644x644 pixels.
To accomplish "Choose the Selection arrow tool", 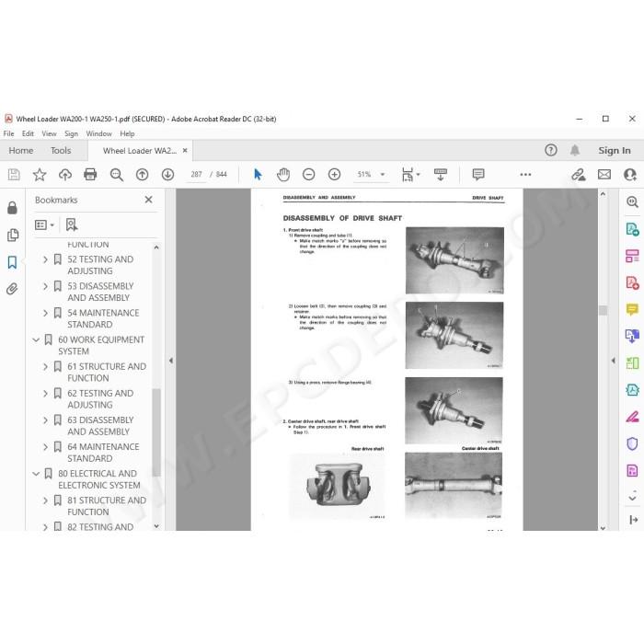I will tap(258, 175).
